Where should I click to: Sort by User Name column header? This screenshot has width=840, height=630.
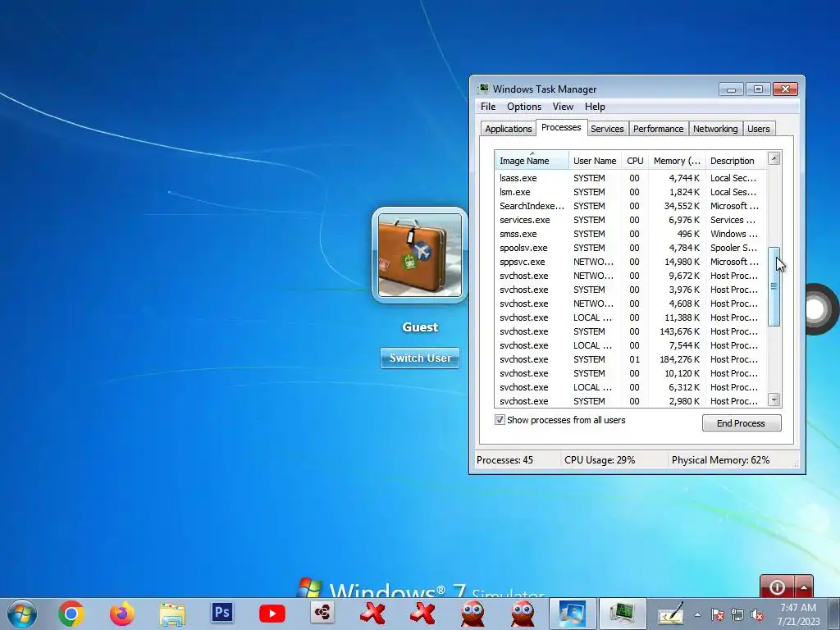tap(595, 161)
